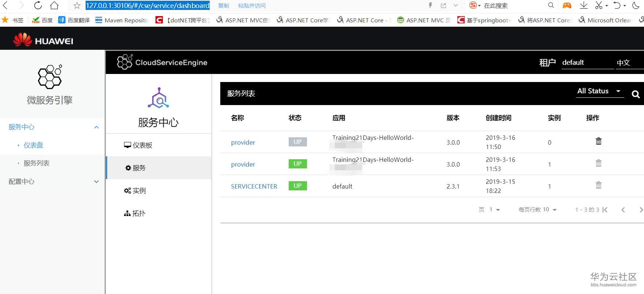Search the service list via magnifier icon

[x=636, y=94]
